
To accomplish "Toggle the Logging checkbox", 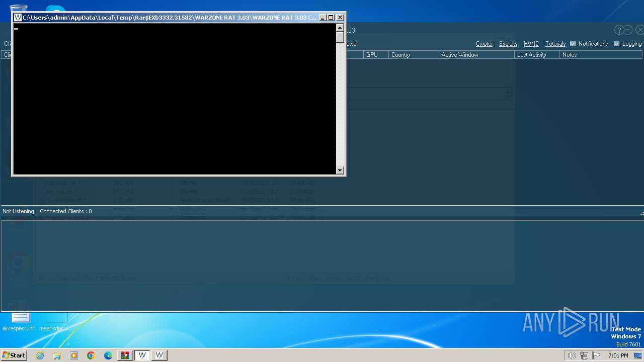I will click(616, 44).
